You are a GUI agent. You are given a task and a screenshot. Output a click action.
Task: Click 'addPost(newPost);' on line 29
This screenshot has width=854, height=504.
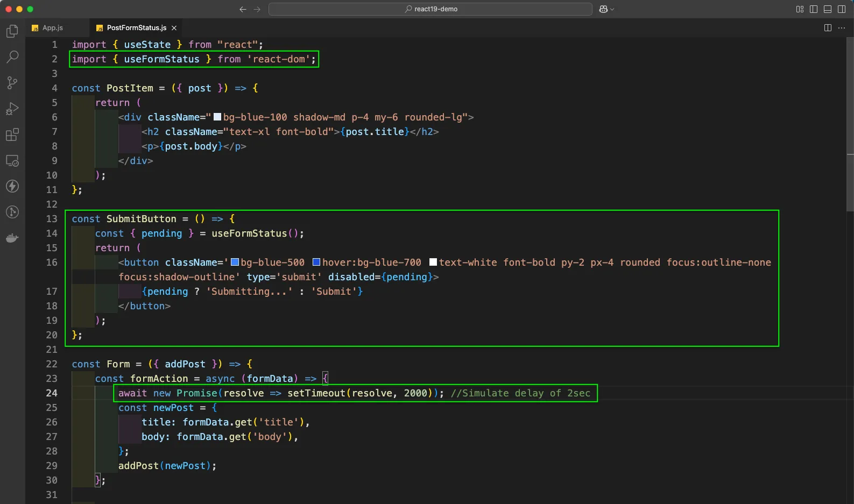tap(167, 466)
